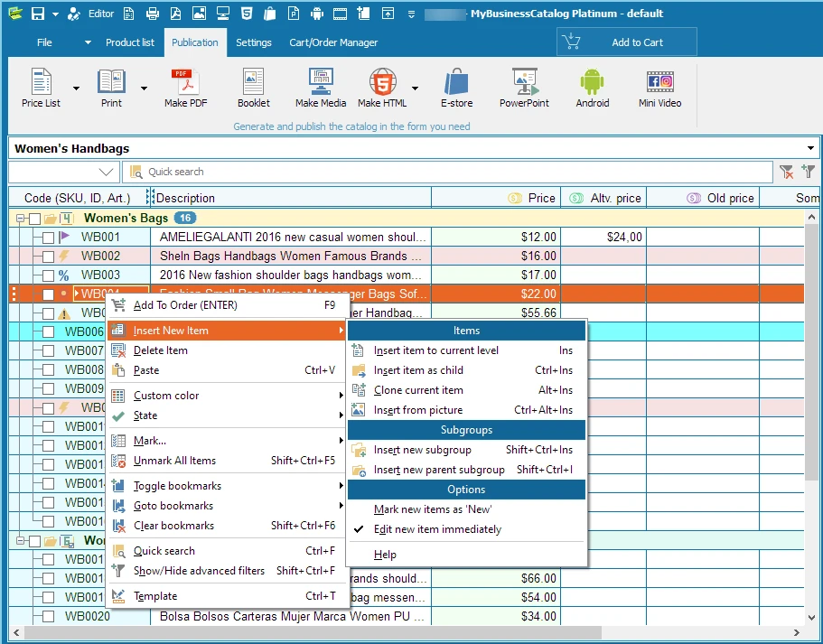The width and height of the screenshot is (823, 644).
Task: Click the monitor icon in quick access bar
Action: click(223, 14)
